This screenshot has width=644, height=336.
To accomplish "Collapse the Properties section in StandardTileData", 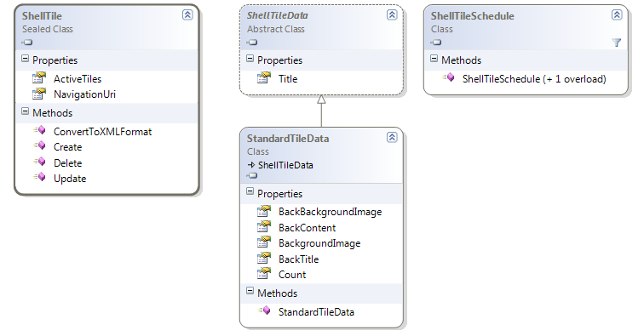I will point(250,192).
